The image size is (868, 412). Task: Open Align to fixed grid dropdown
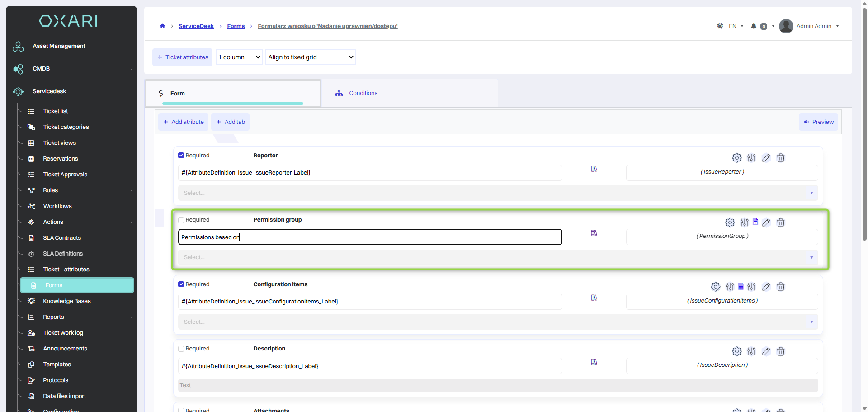click(x=311, y=57)
